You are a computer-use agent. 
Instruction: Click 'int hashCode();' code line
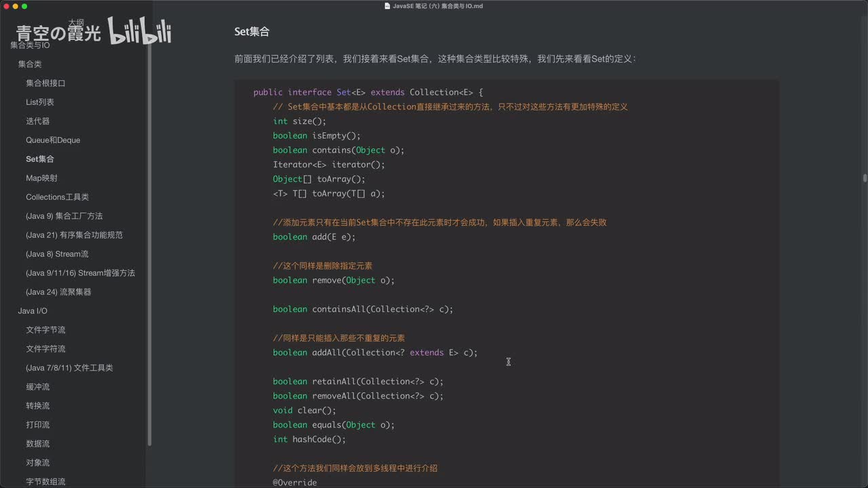[x=309, y=439]
